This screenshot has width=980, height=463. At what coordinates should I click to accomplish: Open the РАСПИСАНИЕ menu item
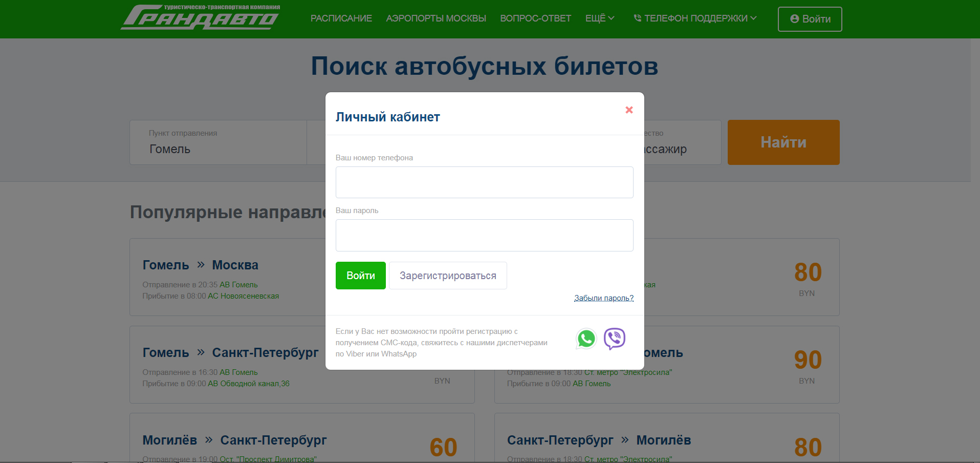tap(341, 18)
